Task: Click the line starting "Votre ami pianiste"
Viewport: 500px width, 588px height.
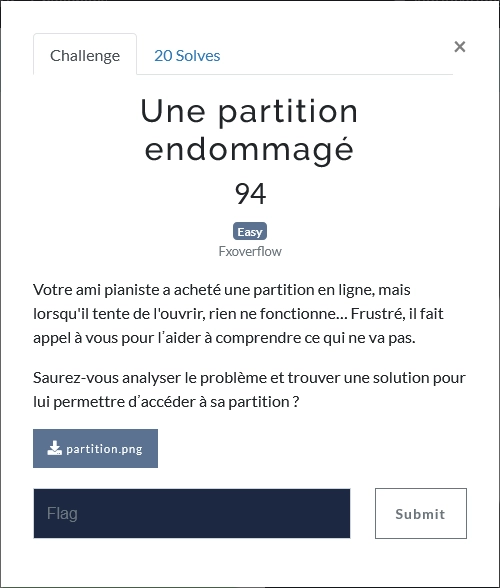Action: (222, 290)
